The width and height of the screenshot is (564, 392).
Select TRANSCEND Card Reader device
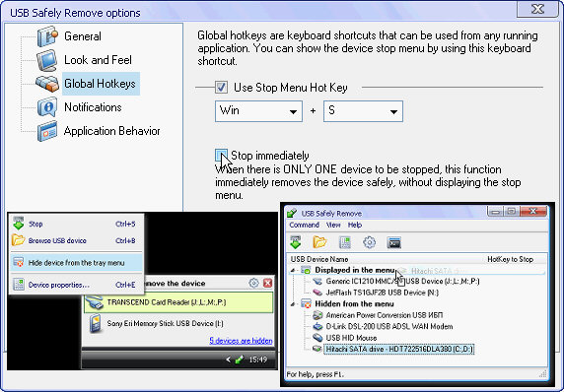[x=178, y=302]
